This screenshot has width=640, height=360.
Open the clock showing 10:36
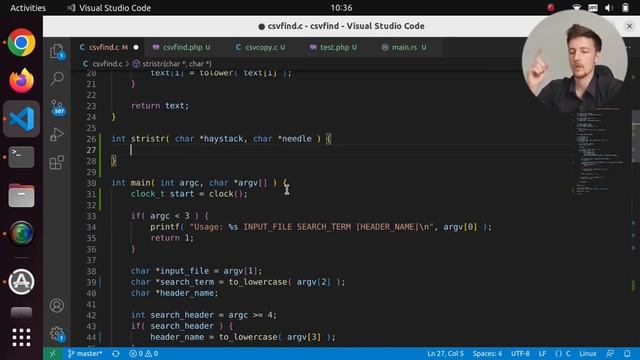[x=341, y=8]
